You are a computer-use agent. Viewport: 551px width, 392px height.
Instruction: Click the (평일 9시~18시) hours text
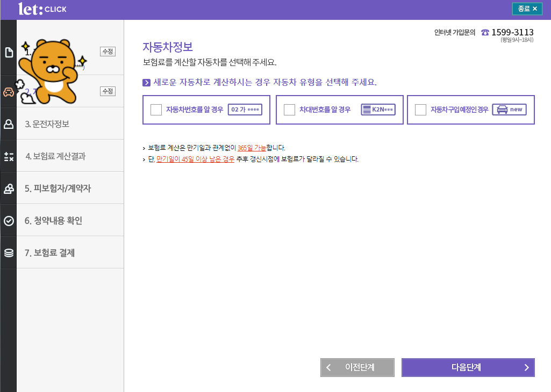pos(517,40)
